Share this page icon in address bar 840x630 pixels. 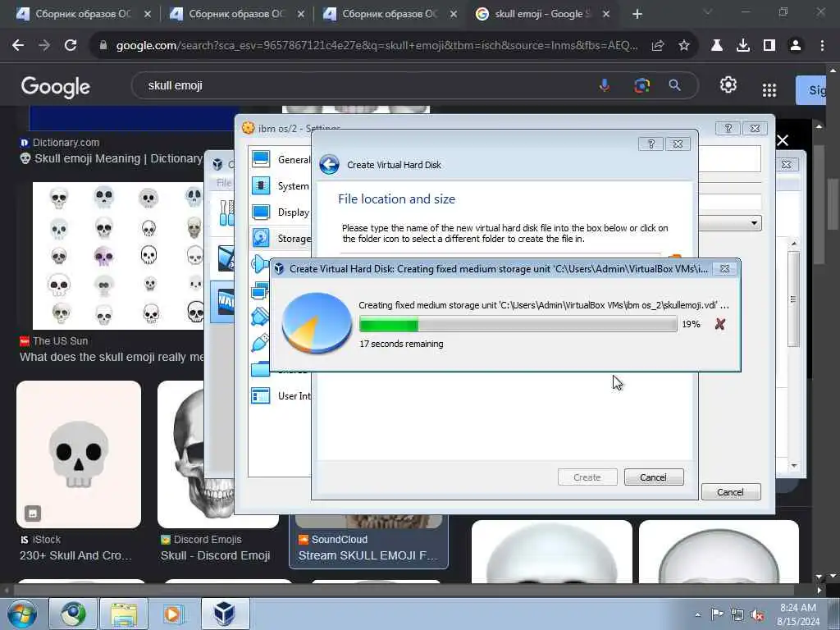pos(658,46)
